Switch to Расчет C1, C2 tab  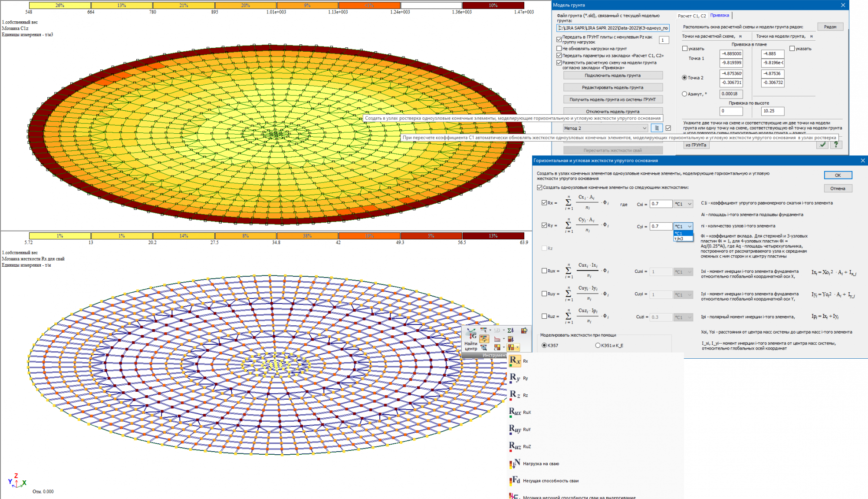pos(692,16)
